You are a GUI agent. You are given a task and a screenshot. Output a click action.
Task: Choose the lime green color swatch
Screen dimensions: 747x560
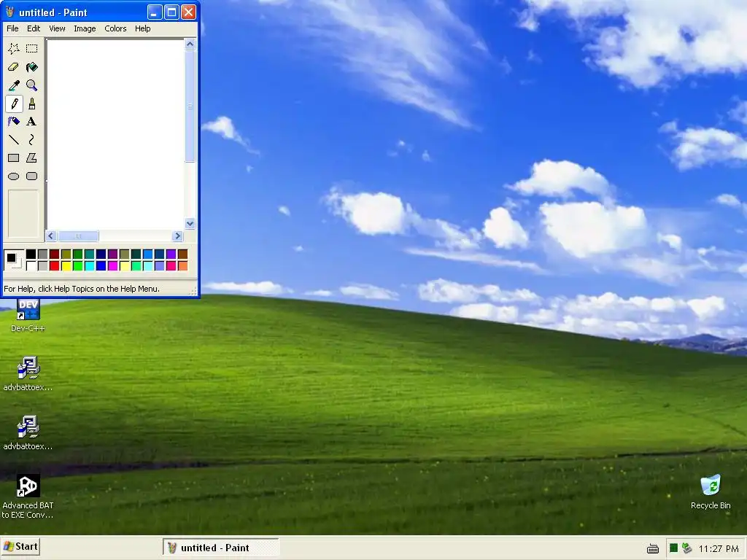coord(77,265)
